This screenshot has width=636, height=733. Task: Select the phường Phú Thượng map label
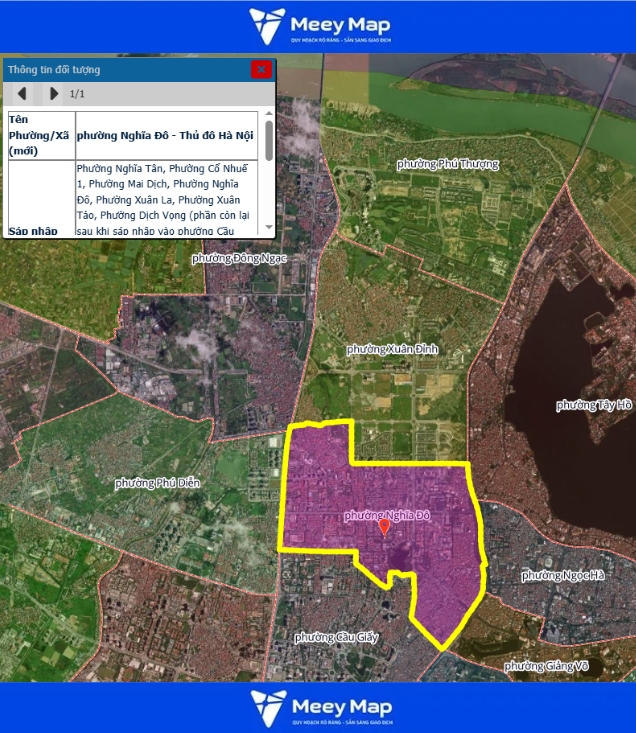coord(447,164)
